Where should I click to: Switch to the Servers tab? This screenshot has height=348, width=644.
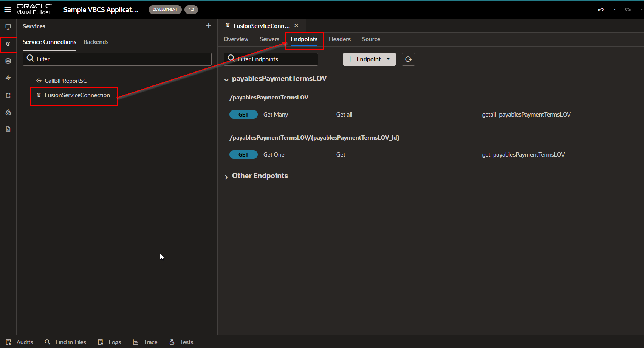pos(269,39)
